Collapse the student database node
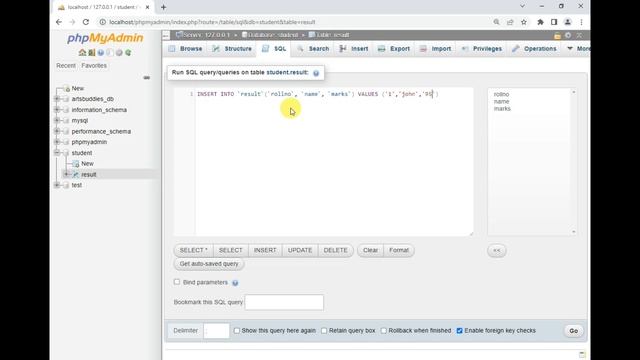 point(57,153)
